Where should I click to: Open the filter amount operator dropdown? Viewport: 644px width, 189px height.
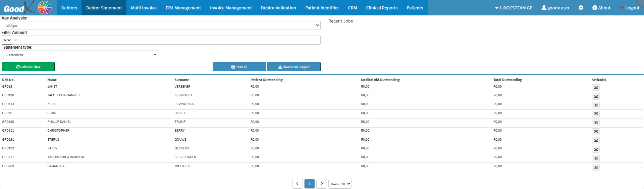click(7, 40)
